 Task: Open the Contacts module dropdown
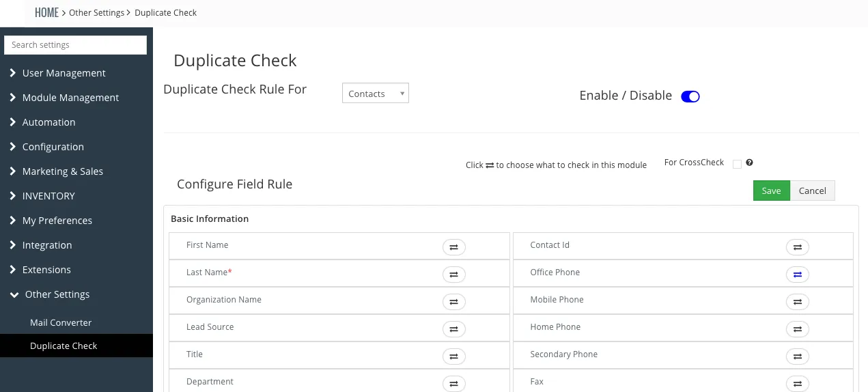pyautogui.click(x=375, y=94)
